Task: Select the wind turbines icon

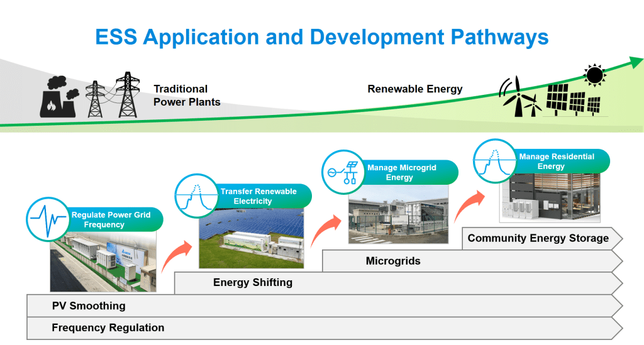Action: tap(520, 97)
